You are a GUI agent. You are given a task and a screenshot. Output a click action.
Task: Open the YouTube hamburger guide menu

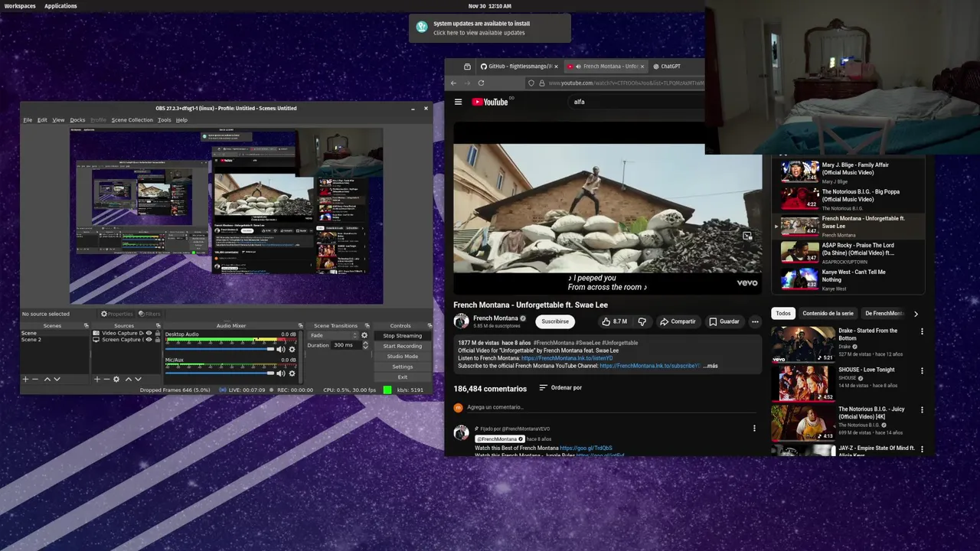tap(458, 102)
